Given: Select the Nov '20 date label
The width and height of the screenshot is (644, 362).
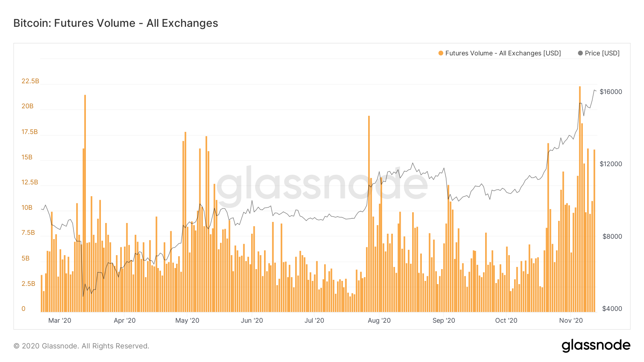Looking at the screenshot, I should click(571, 321).
